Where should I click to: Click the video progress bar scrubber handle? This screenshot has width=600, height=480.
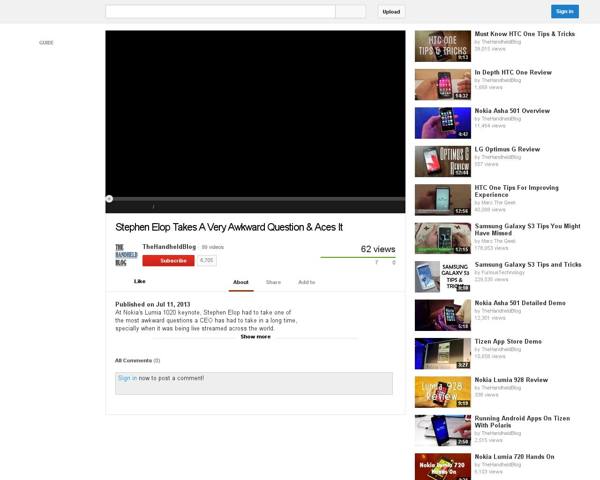[x=109, y=199]
